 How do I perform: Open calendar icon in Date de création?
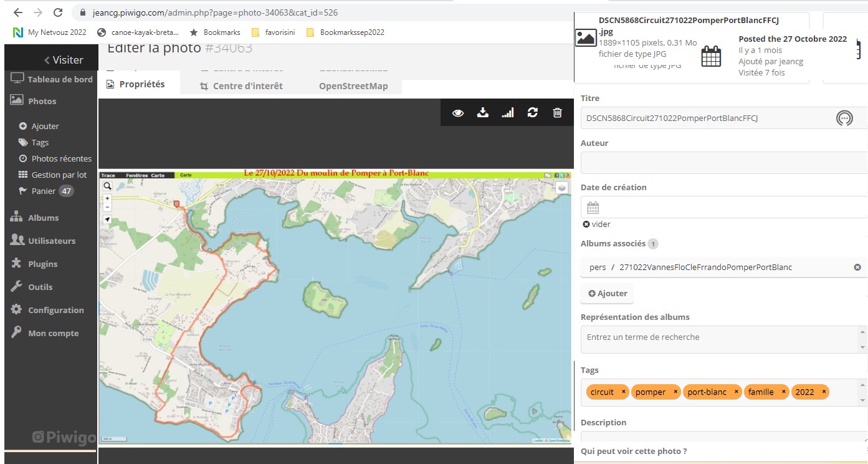[x=593, y=208]
